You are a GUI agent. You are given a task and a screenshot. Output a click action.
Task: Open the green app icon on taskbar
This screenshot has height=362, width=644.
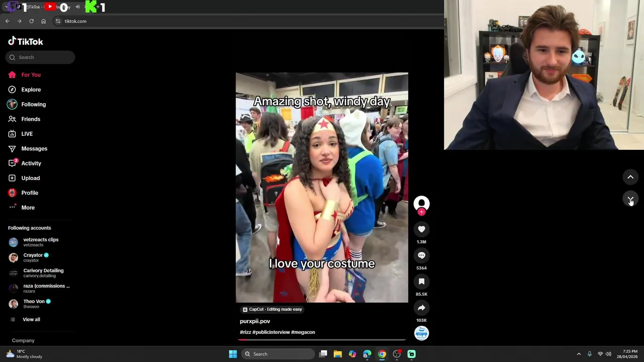point(412,354)
